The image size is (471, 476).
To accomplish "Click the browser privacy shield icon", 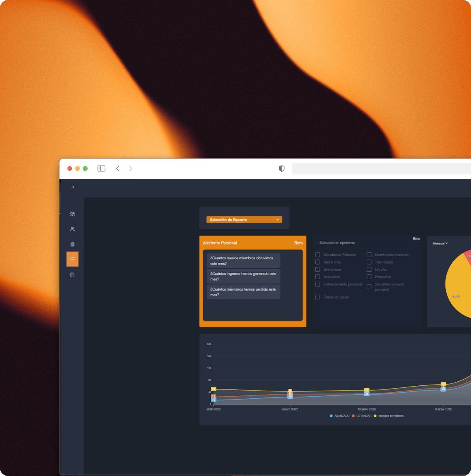I will 281,168.
